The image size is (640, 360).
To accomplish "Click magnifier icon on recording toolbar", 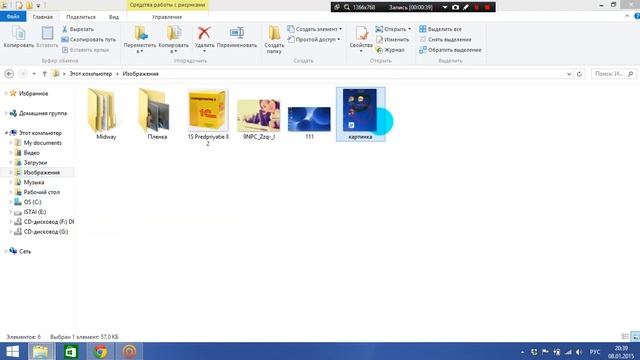I will pyautogui.click(x=347, y=7).
